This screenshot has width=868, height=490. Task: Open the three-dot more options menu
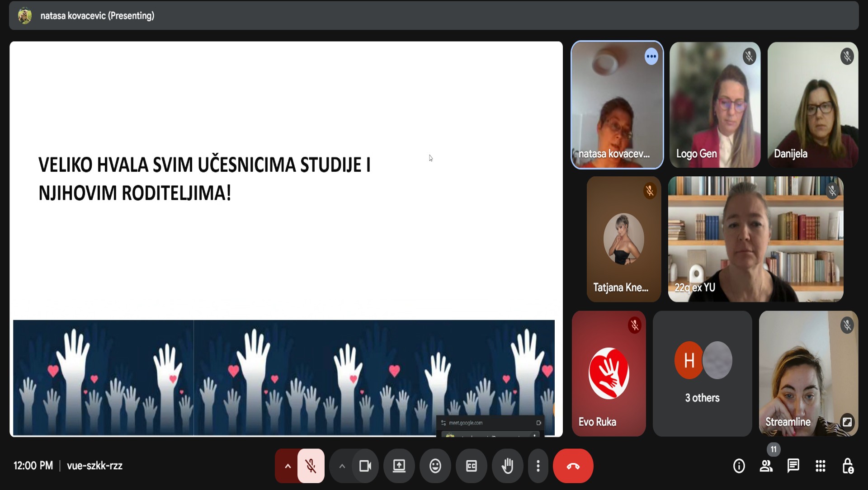pyautogui.click(x=538, y=466)
